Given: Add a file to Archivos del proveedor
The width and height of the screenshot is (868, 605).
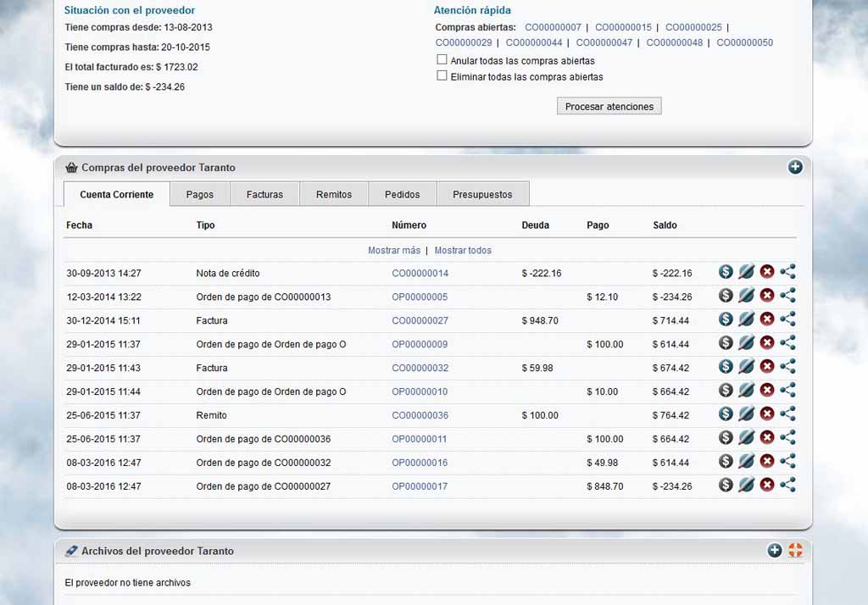Looking at the screenshot, I should tap(775, 550).
